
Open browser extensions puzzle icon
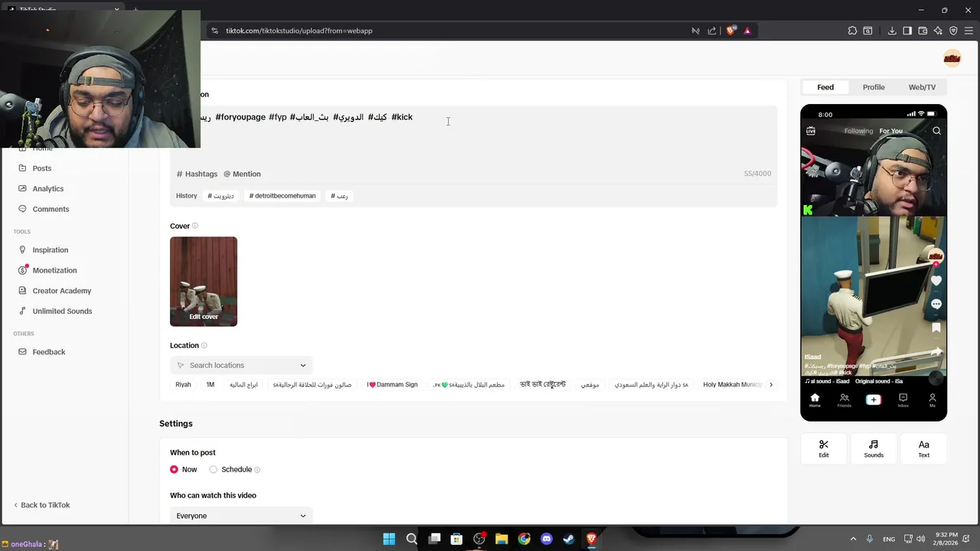(x=852, y=31)
